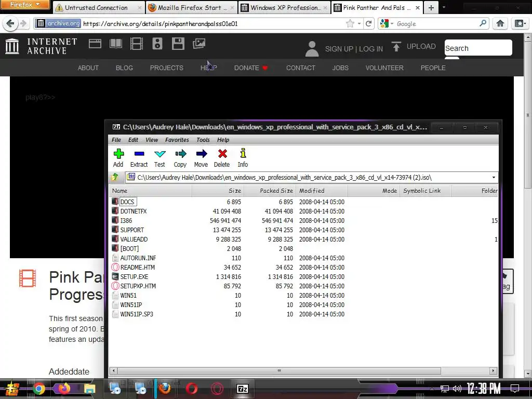Expand the 7-Zip path dropdown arrow
This screenshot has height=399, width=532.
point(494,177)
